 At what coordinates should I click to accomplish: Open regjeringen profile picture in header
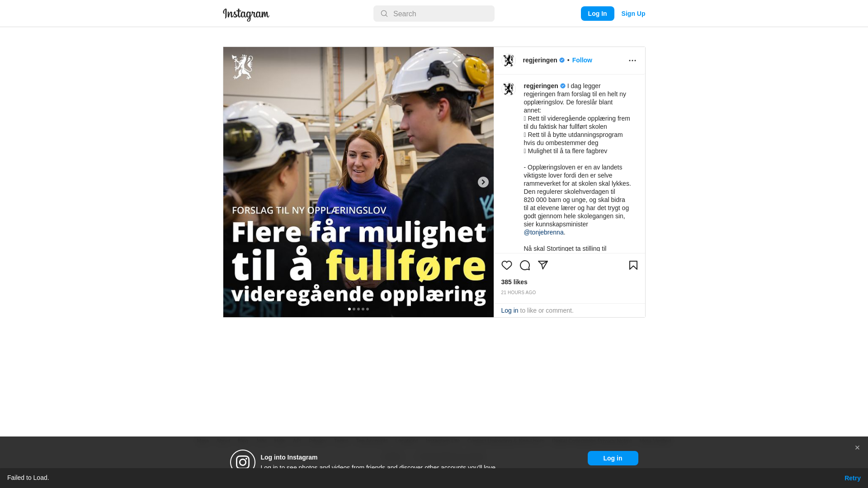(509, 61)
